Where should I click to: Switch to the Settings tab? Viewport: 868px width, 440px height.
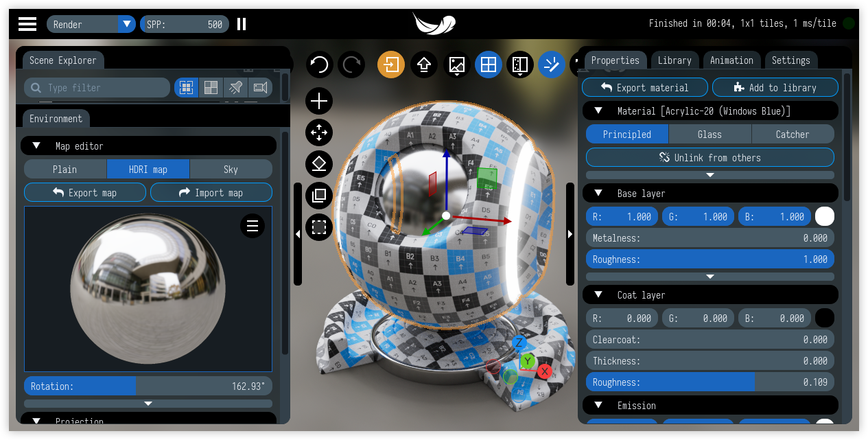791,60
